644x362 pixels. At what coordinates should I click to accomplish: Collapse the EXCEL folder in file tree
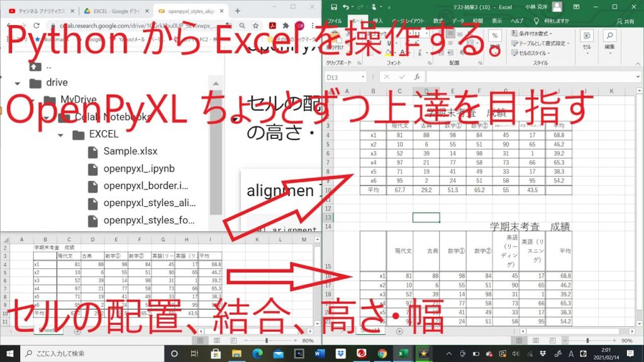61,134
